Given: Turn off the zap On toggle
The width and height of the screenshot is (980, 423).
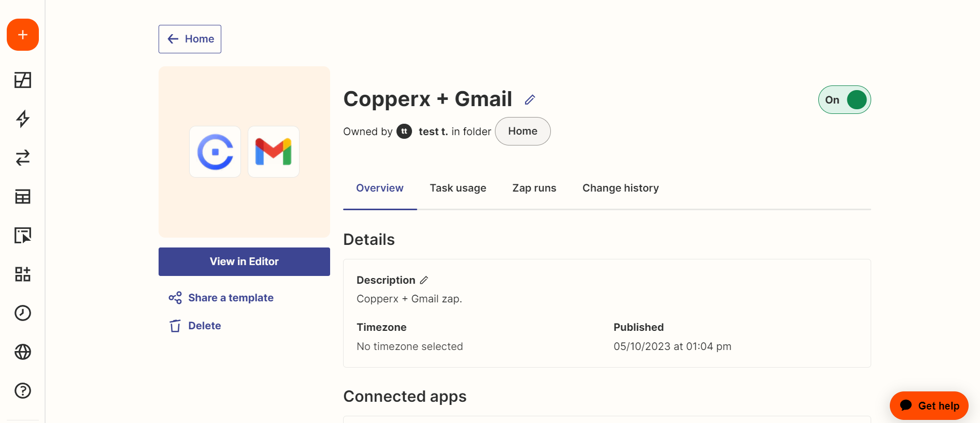Looking at the screenshot, I should [x=845, y=100].
